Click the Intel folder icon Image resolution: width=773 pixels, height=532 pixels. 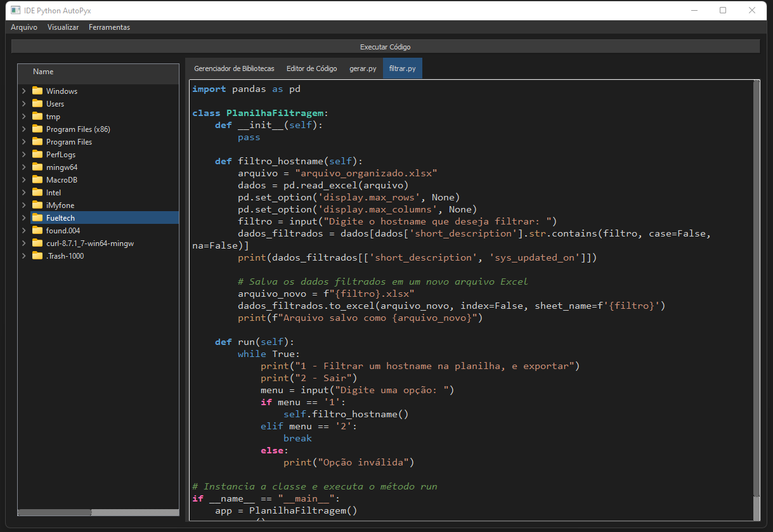pos(37,192)
